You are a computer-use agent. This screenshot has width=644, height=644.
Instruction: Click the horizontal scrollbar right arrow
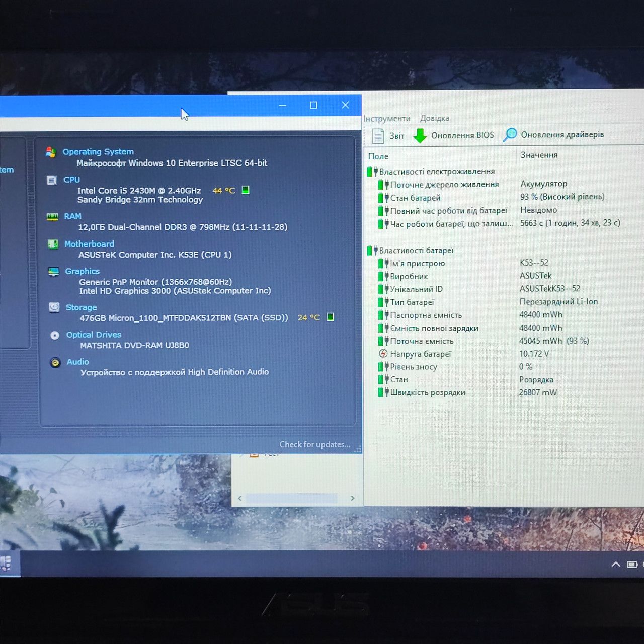[x=353, y=498]
